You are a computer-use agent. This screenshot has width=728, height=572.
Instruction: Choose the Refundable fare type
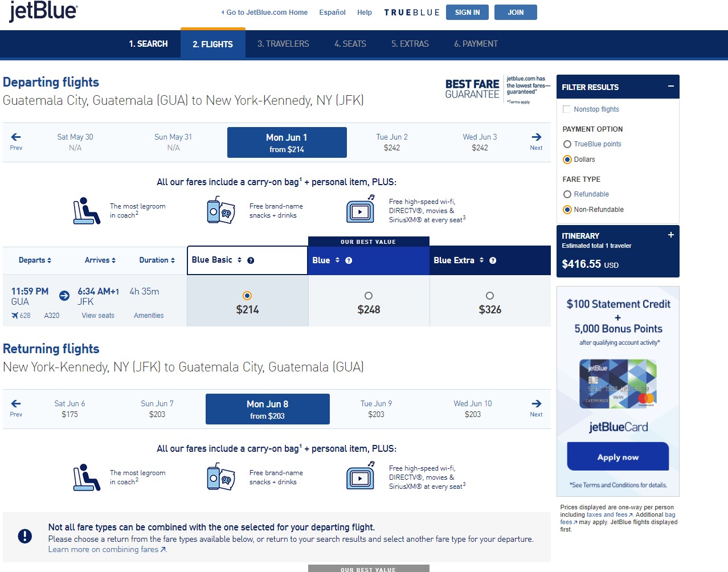click(567, 194)
